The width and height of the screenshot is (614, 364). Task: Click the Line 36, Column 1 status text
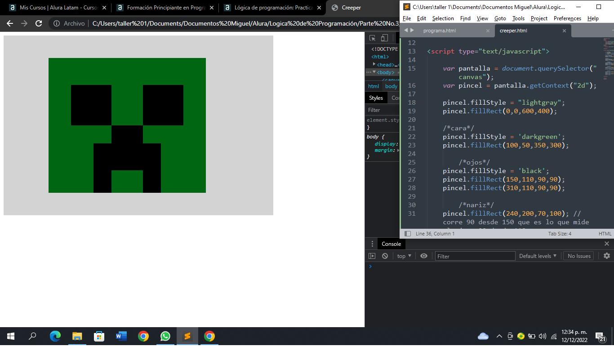pyautogui.click(x=435, y=234)
